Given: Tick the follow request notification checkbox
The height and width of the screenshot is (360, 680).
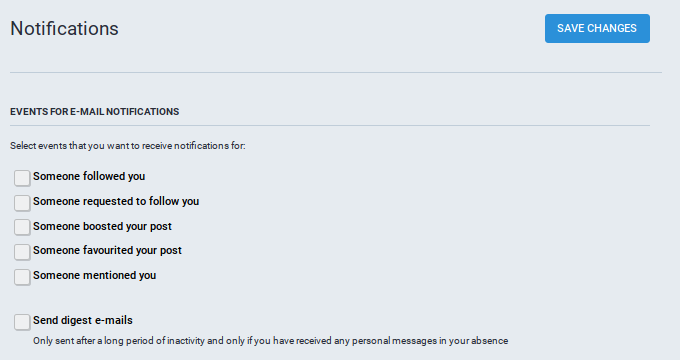Looking at the screenshot, I should click(x=22, y=203).
